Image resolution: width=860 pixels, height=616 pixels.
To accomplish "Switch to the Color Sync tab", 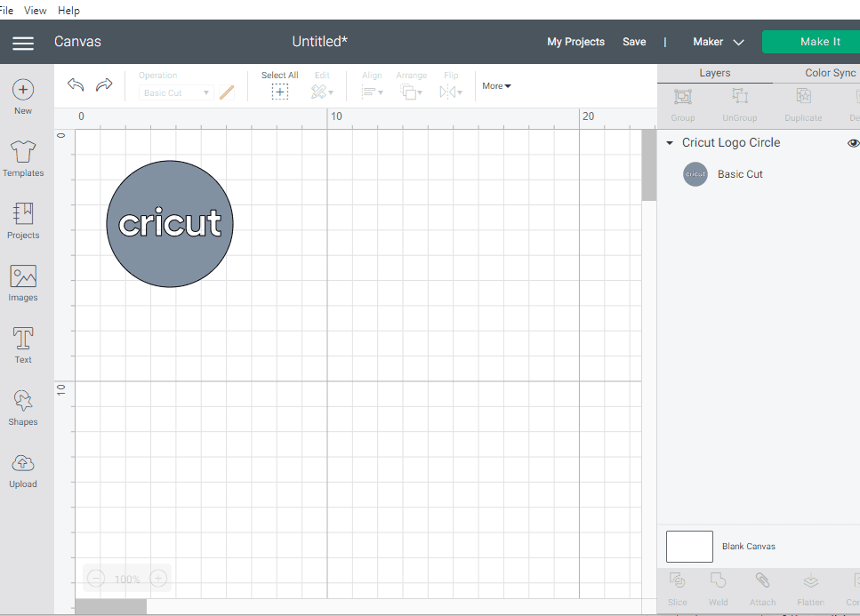I will pos(830,73).
